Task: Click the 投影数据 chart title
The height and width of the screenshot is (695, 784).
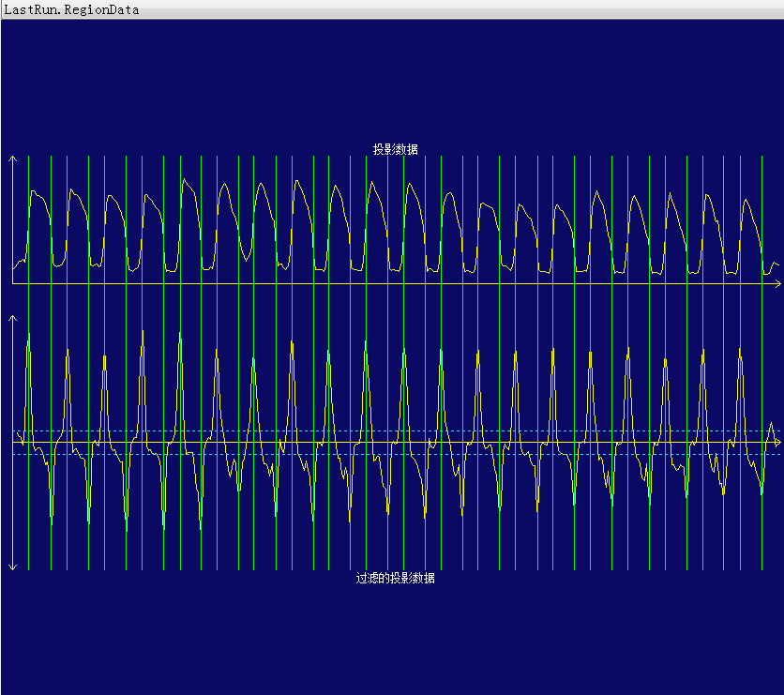Action: tap(395, 149)
